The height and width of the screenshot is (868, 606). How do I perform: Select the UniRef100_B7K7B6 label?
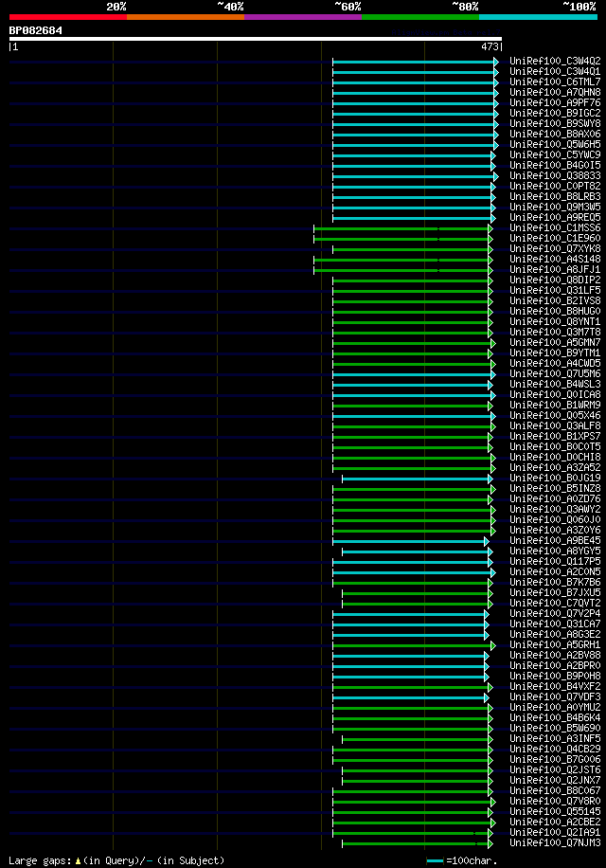tap(555, 583)
